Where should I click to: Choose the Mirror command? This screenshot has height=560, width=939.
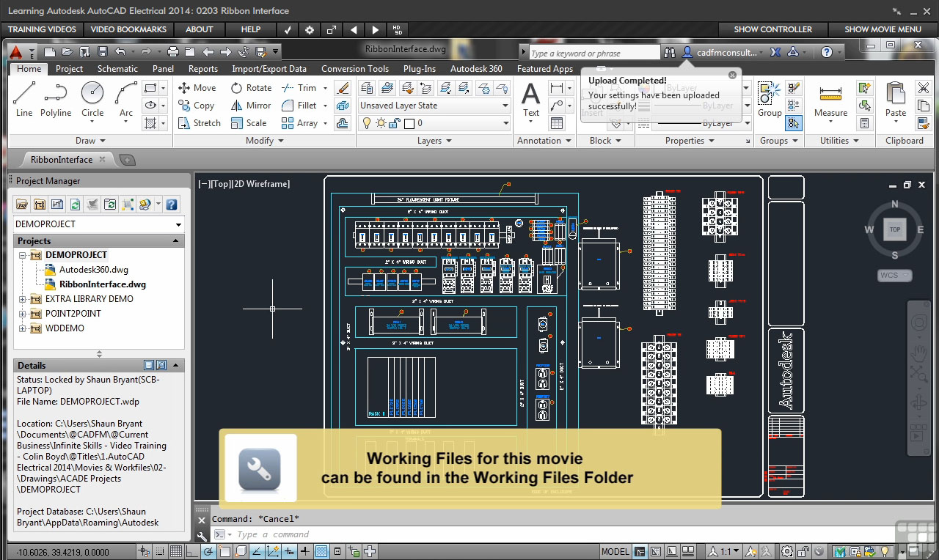251,106
